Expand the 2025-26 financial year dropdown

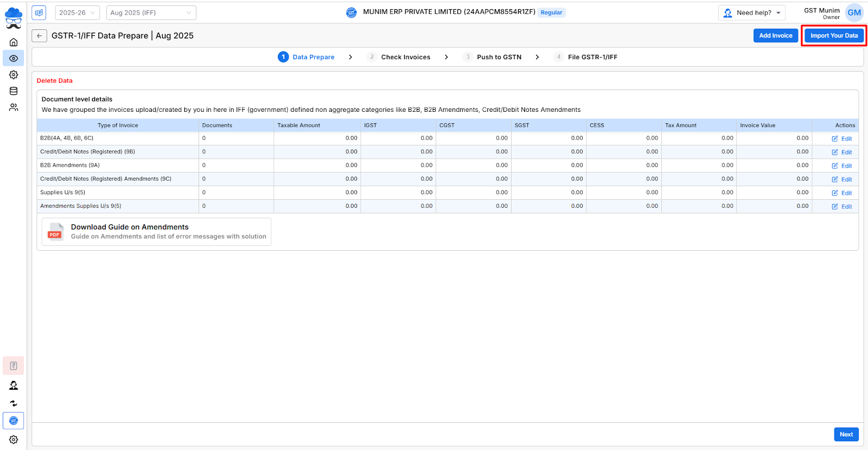(x=77, y=12)
